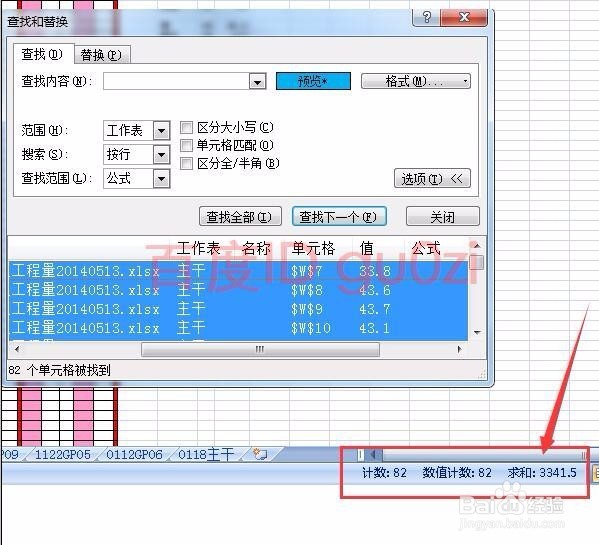Image resolution: width=599 pixels, height=545 pixels.
Task: Expand the 范围 combo box arrow
Action: click(162, 131)
